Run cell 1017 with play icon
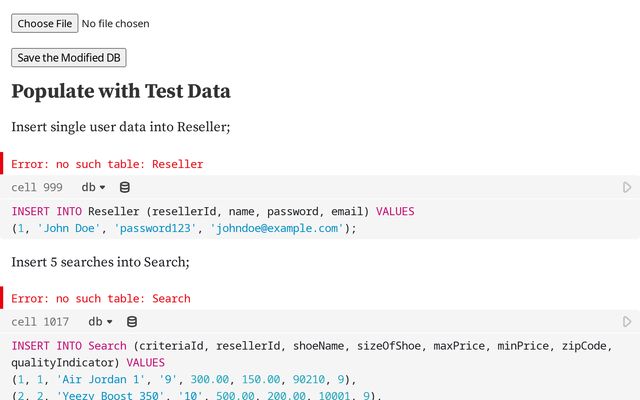Image resolution: width=640 pixels, height=400 pixels. tap(627, 322)
